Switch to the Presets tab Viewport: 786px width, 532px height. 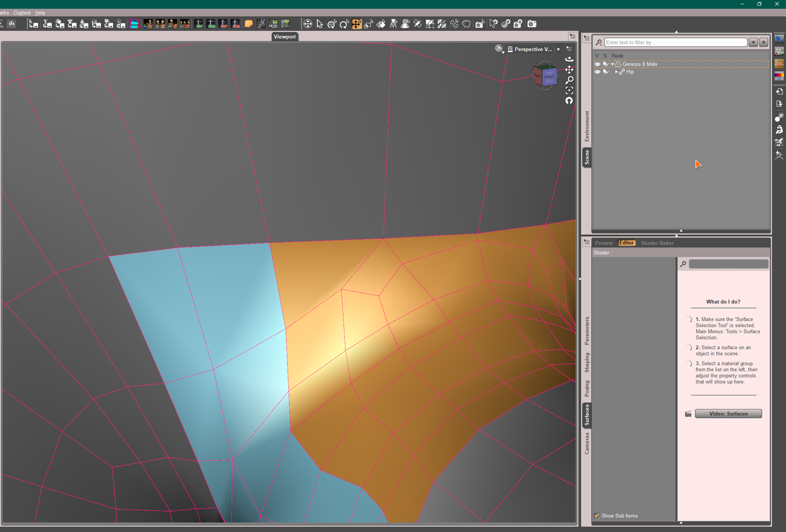pos(604,243)
